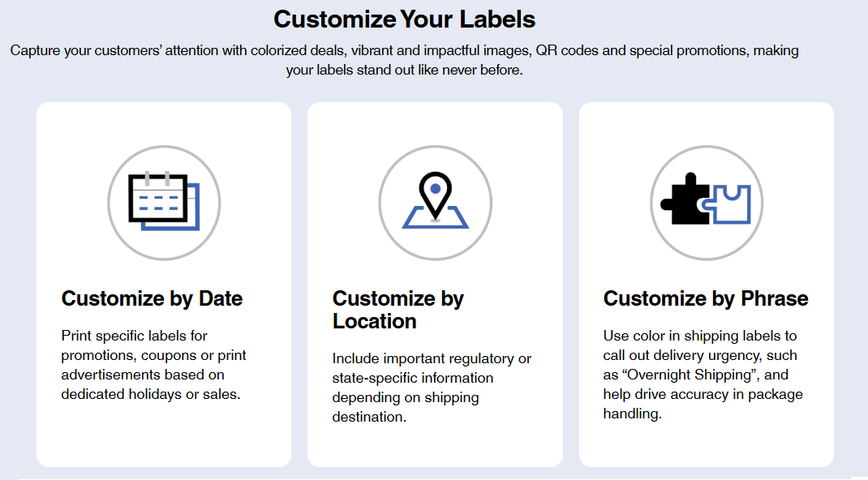Click the description mentioning Overnight Shipping
Viewport: 868px width, 480px height.
click(703, 375)
